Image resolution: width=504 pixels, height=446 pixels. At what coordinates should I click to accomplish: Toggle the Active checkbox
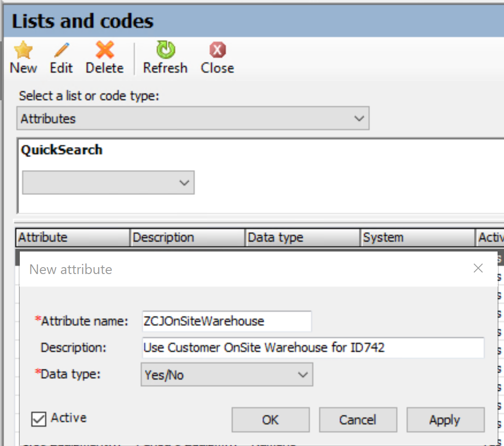(39, 419)
